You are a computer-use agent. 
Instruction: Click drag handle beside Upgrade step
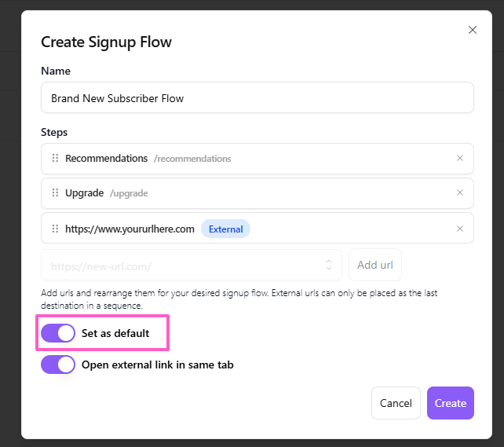(55, 193)
